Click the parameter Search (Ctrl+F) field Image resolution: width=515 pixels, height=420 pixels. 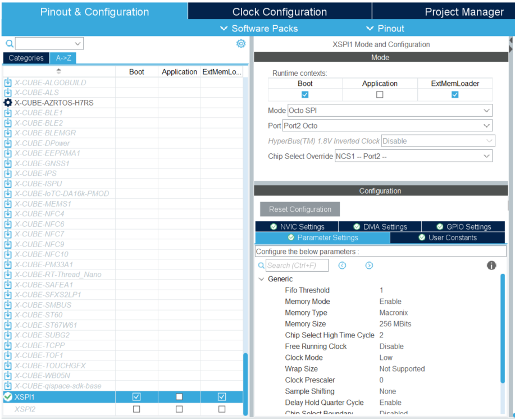point(297,266)
